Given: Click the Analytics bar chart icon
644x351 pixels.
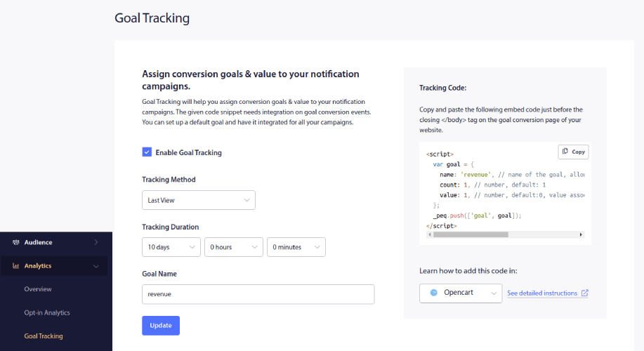Looking at the screenshot, I should click(16, 265).
